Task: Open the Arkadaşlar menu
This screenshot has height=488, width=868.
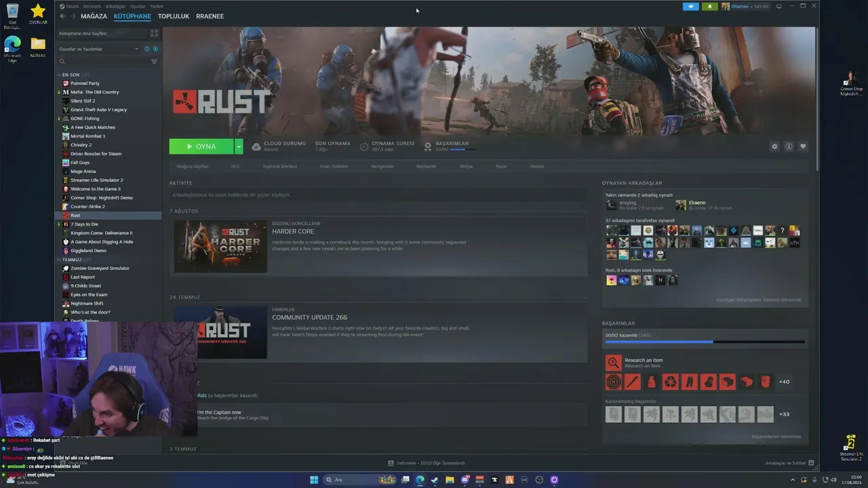Action: pyautogui.click(x=115, y=6)
